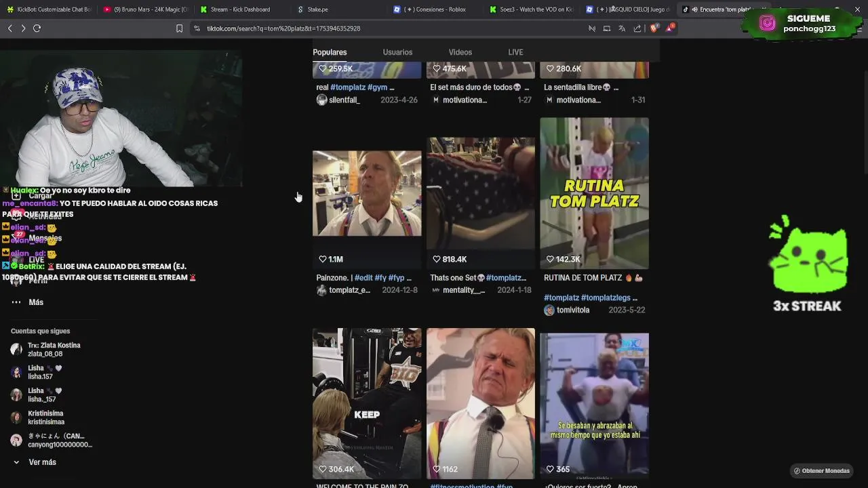The width and height of the screenshot is (868, 488).
Task: Bookmark this page with the bookmark icon
Action: tap(179, 28)
